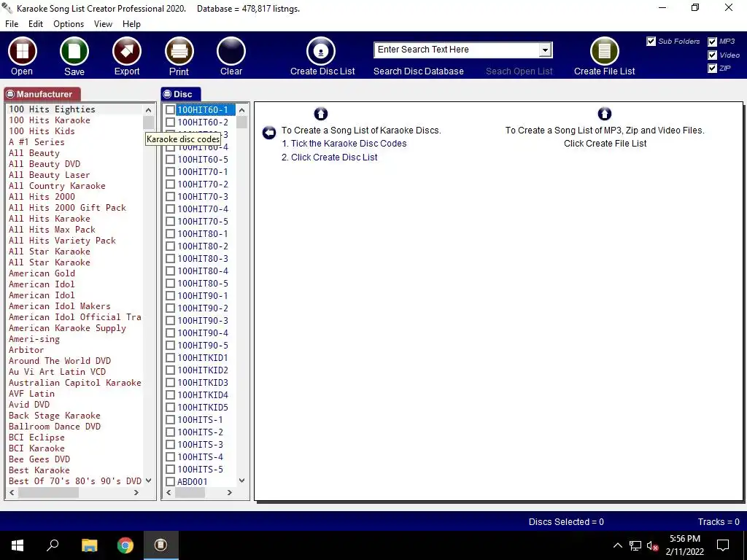Click the network tray icon
This screenshot has width=747, height=560.
pyautogui.click(x=635, y=545)
